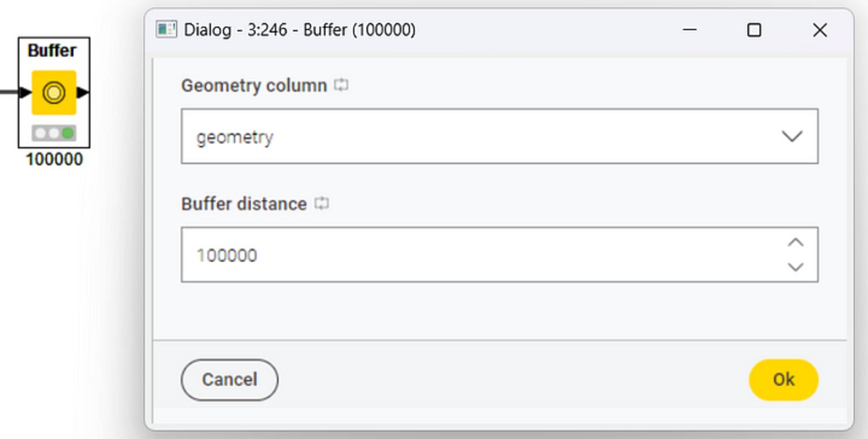Click the leftmost white traffic light circle
868x439 pixels.
[x=41, y=133]
